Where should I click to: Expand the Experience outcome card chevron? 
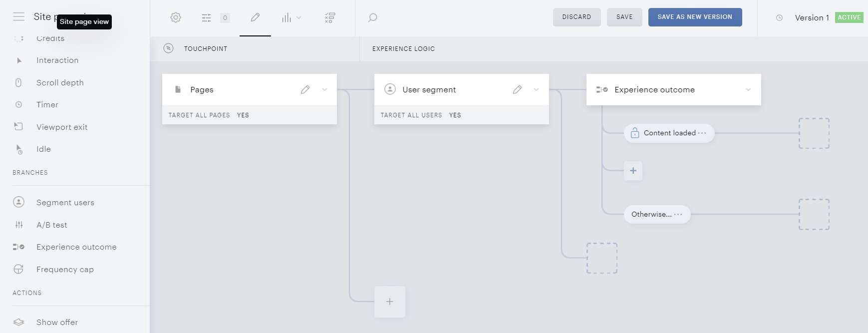pyautogui.click(x=748, y=90)
